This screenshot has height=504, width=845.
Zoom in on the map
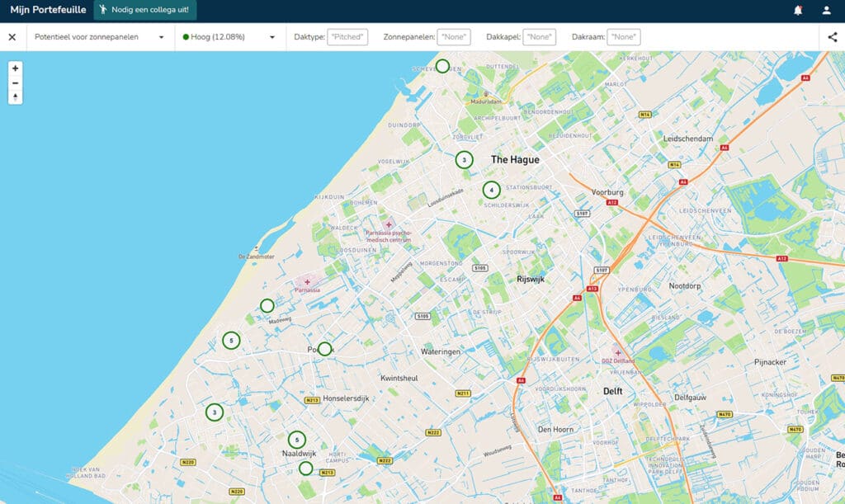click(x=15, y=68)
